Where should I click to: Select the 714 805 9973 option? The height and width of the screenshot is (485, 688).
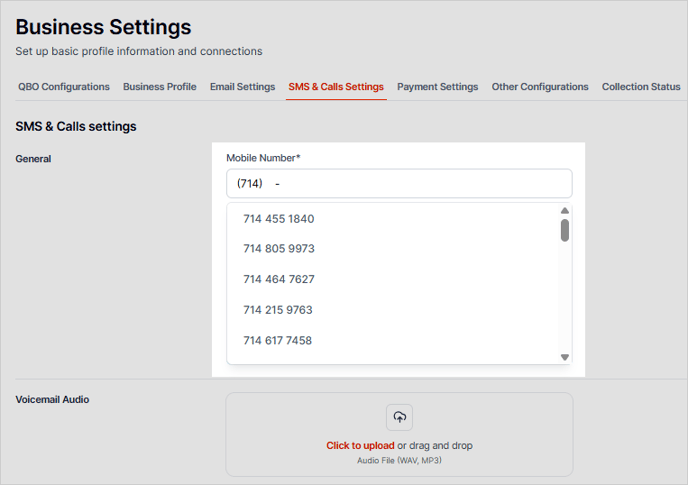(278, 249)
